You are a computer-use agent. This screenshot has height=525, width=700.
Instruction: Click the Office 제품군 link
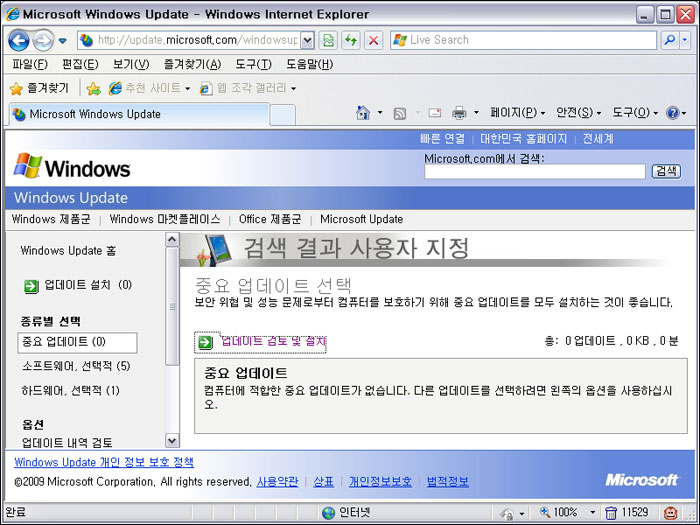[x=270, y=219]
